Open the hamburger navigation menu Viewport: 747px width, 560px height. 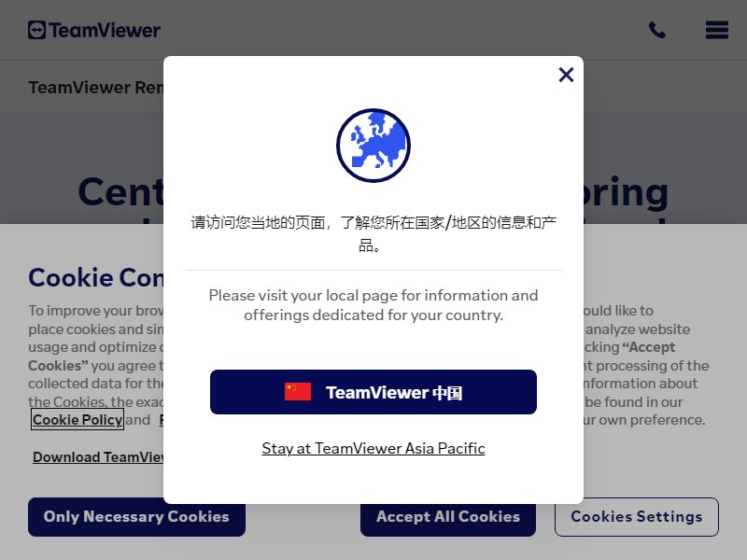(717, 30)
